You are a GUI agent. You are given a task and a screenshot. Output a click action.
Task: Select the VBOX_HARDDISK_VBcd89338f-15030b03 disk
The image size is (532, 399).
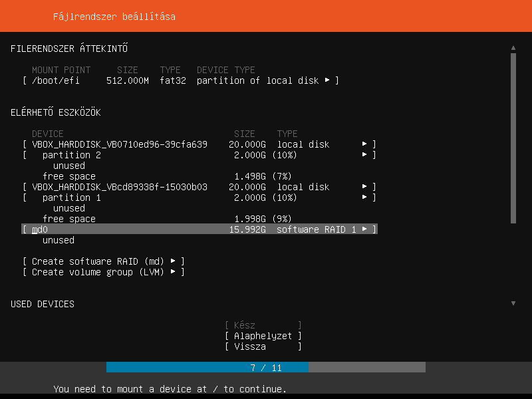point(120,187)
